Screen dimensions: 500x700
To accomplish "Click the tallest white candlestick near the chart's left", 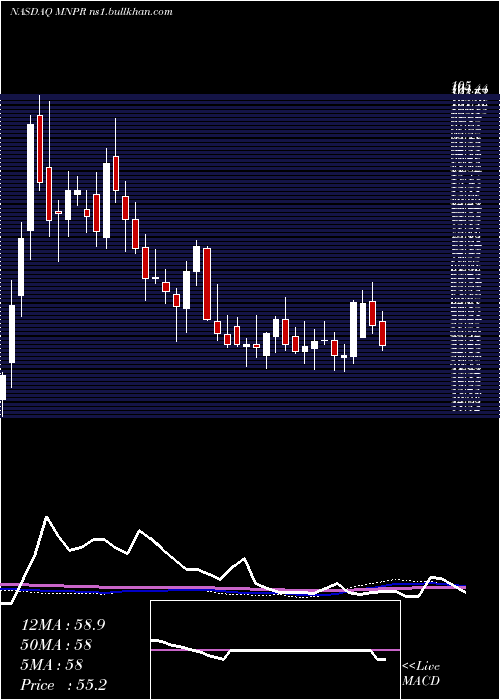I will coord(30,178).
